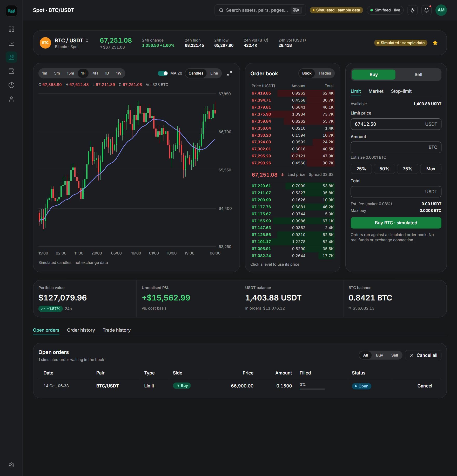
Task: Click the 0% filled progress bar
Action: point(312,389)
